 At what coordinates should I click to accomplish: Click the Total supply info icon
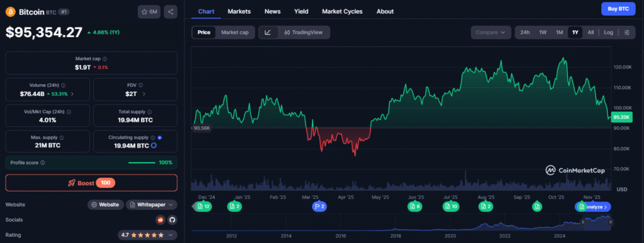coord(150,112)
